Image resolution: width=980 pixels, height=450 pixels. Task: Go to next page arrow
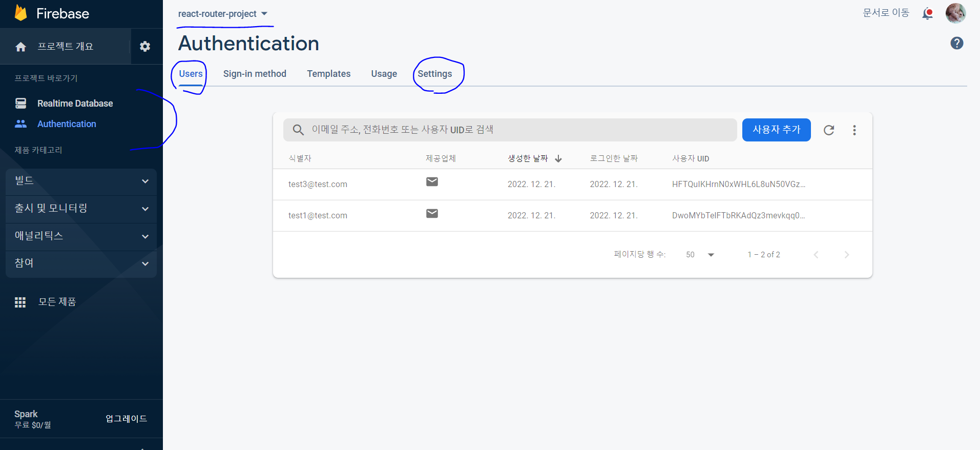(x=847, y=255)
